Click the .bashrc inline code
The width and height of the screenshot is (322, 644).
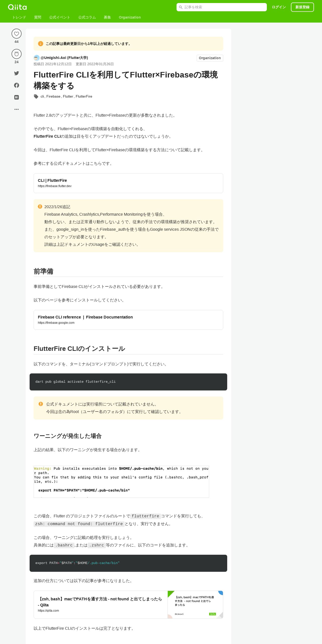click(x=64, y=545)
